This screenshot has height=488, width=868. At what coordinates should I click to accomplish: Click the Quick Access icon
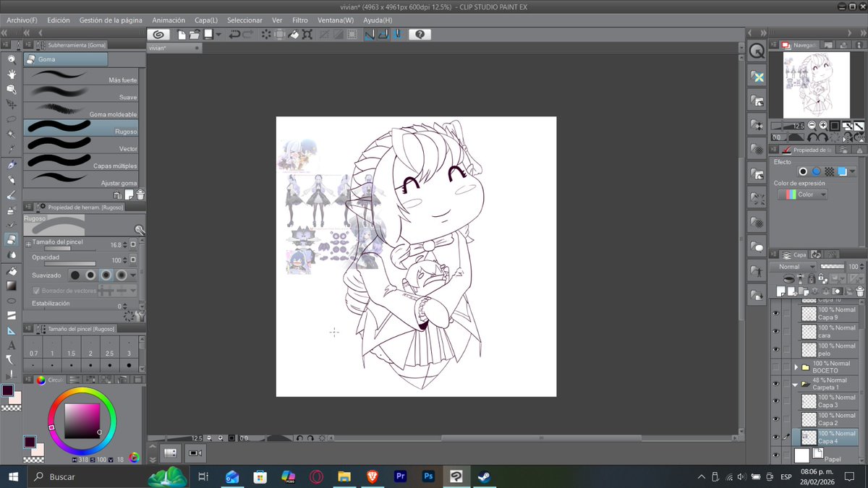[x=757, y=51]
